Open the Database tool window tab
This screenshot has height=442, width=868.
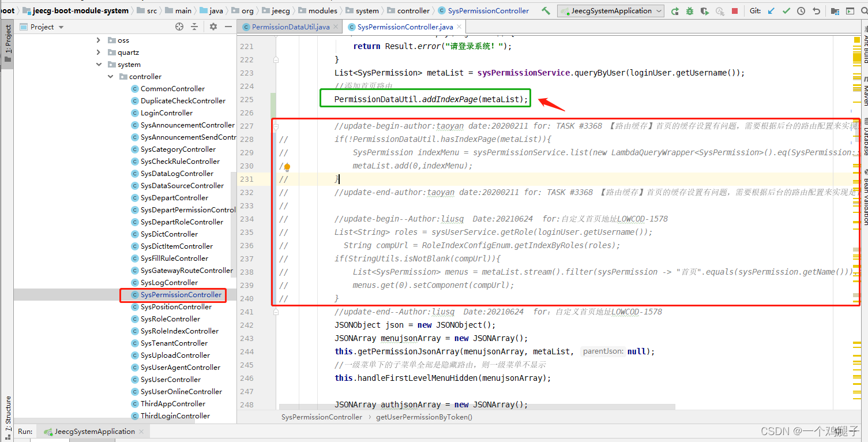click(x=864, y=137)
